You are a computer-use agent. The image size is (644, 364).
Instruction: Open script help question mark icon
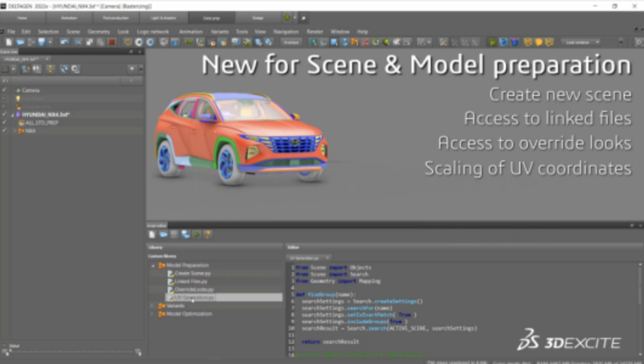pyautogui.click(x=208, y=234)
